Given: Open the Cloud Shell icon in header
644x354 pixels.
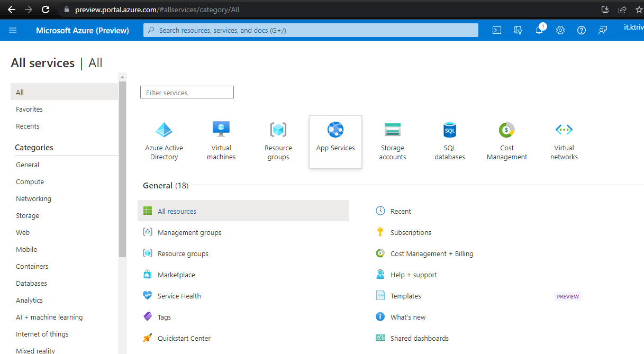Looking at the screenshot, I should 497,30.
